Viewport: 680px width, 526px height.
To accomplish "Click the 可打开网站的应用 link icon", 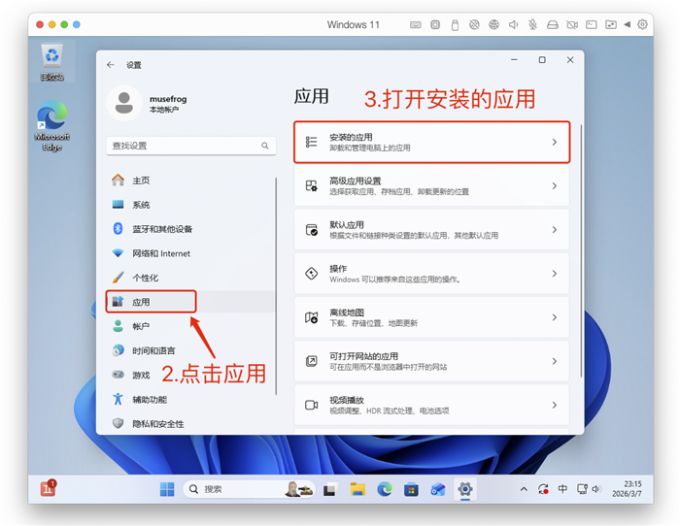I will click(311, 361).
